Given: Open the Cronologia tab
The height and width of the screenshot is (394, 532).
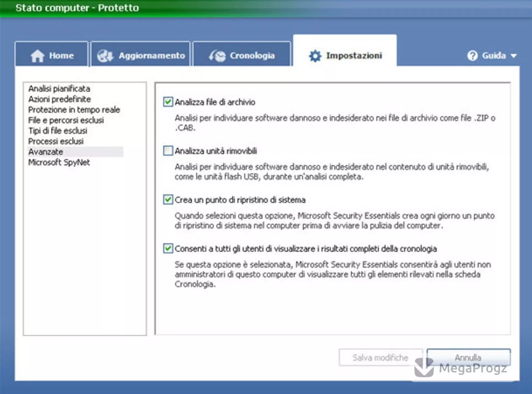Looking at the screenshot, I should click(242, 54).
